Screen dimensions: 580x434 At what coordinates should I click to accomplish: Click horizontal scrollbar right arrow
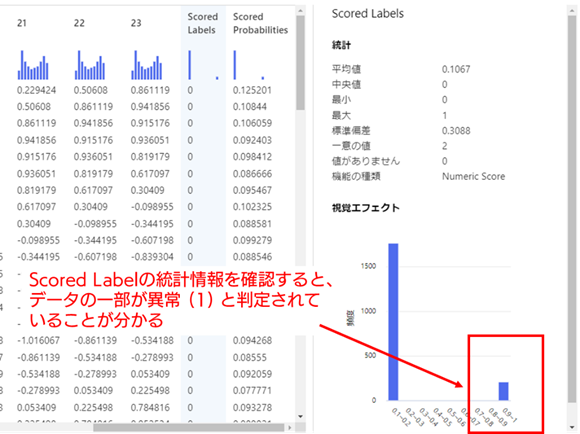290,428
